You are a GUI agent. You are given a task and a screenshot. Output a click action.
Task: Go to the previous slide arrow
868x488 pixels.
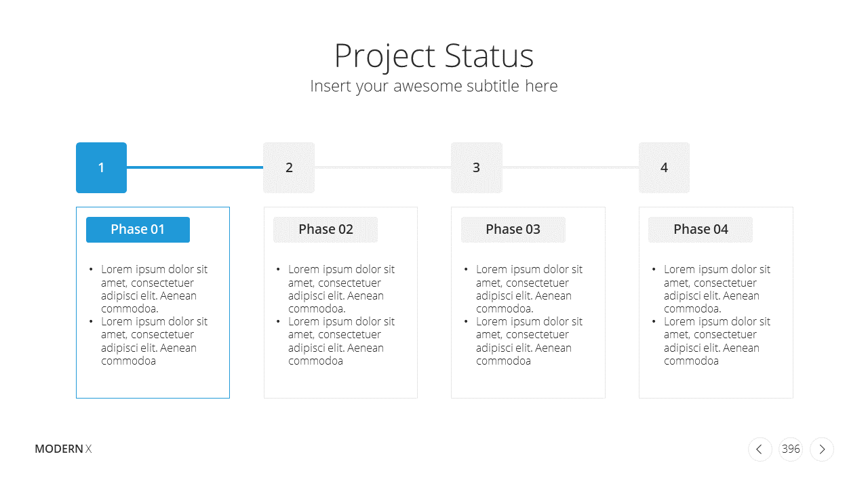pos(759,449)
